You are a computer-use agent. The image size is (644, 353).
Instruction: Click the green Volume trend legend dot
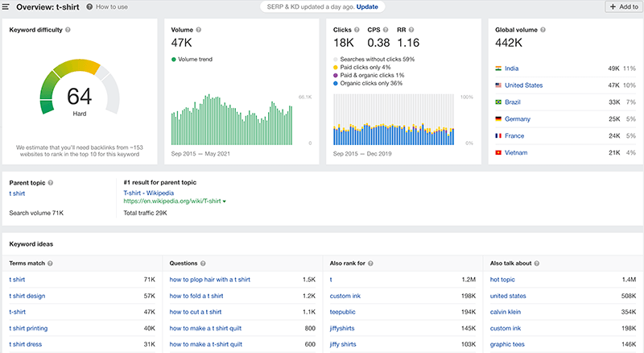(x=174, y=59)
